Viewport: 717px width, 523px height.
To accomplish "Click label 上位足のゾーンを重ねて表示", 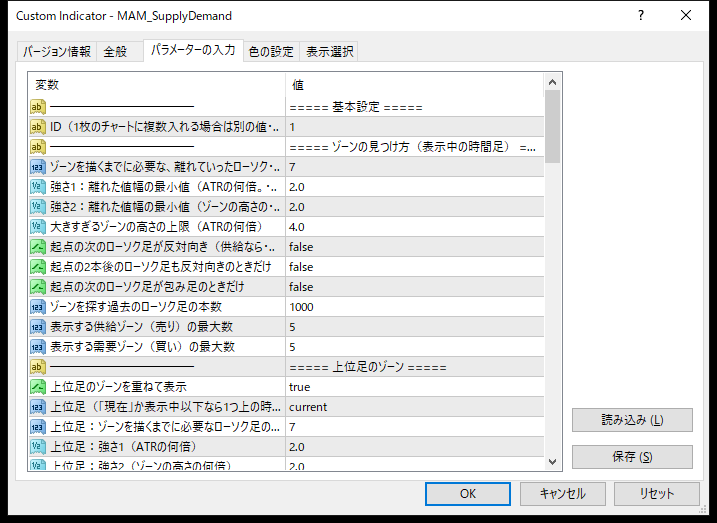I will tap(118, 387).
